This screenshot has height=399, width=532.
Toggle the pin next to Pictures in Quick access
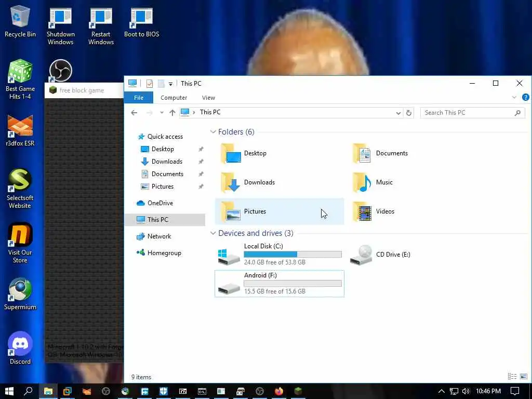point(201,187)
